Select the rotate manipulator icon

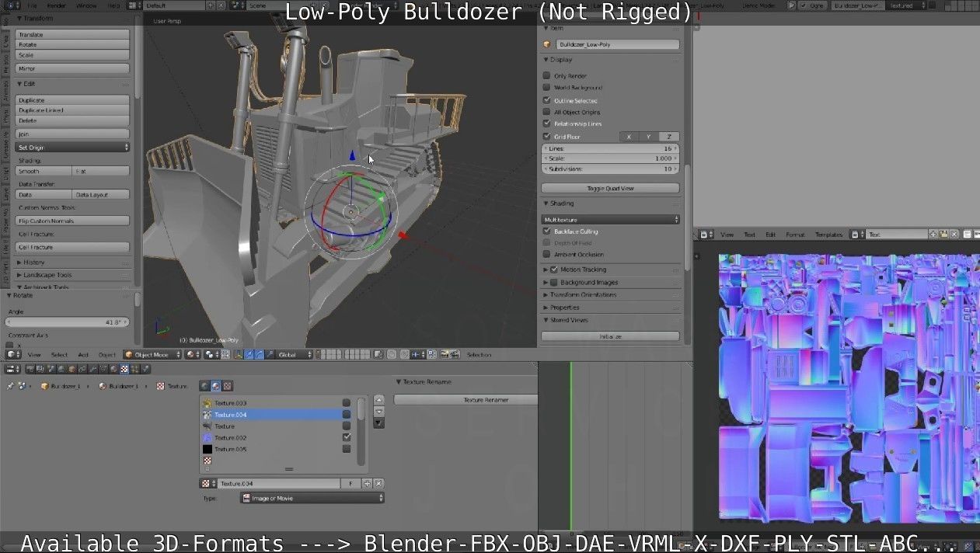coord(259,354)
